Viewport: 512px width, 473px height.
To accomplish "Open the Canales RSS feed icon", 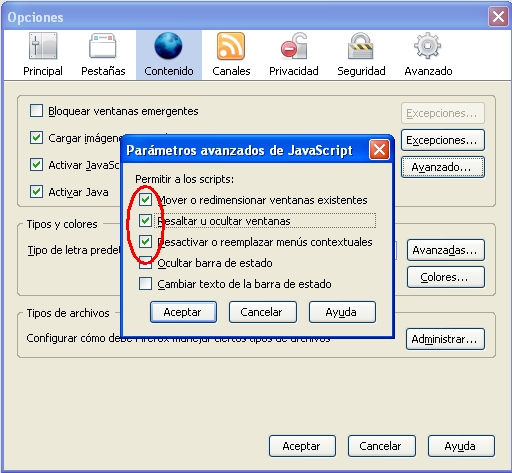I will coord(231,46).
